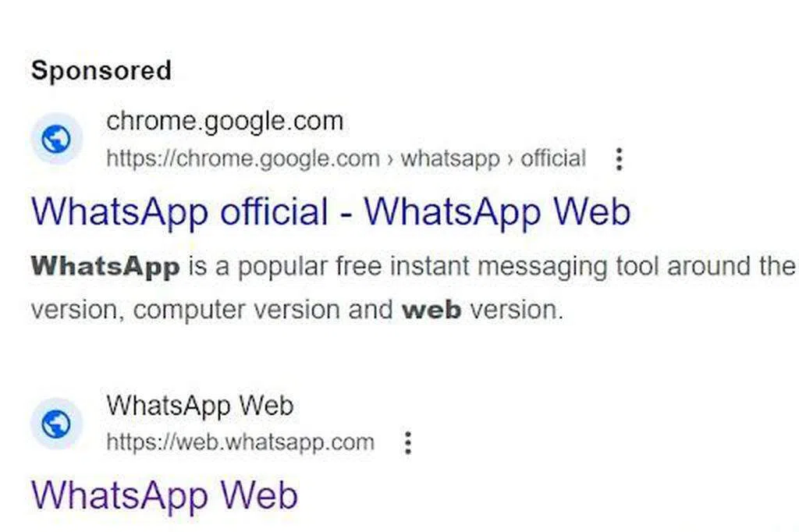Click the https://web.whatsapp.com URL text

click(240, 443)
